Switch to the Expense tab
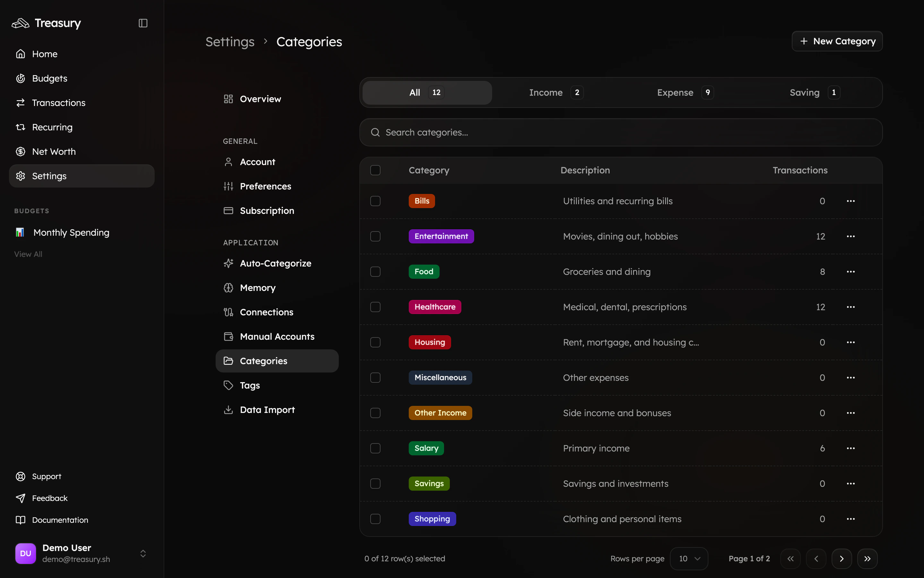The height and width of the screenshot is (578, 924). pos(685,92)
